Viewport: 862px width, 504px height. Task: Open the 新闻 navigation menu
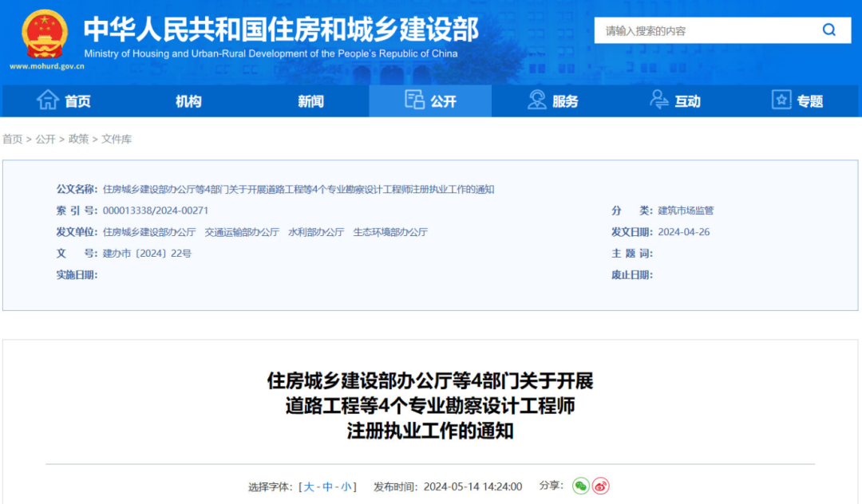pos(310,100)
